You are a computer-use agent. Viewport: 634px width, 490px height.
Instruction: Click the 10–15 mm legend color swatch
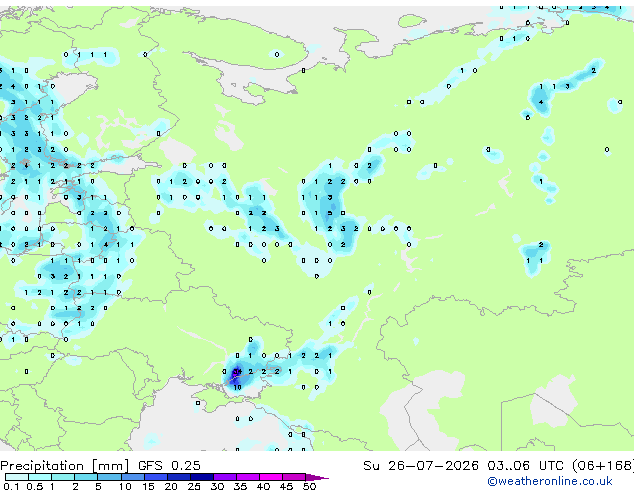[132, 477]
